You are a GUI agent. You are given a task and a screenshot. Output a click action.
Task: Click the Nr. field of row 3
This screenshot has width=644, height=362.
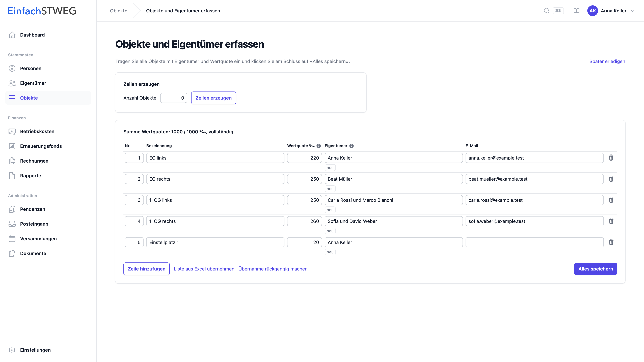tap(134, 200)
